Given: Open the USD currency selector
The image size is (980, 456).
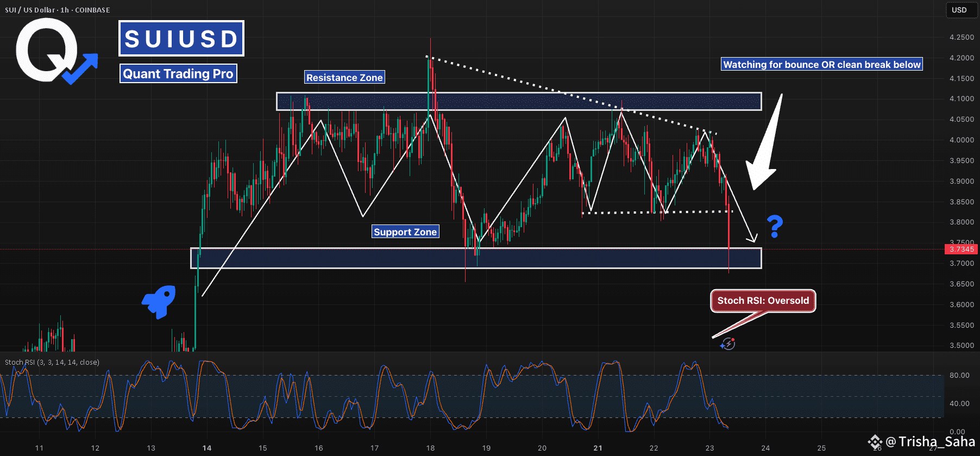Looking at the screenshot, I should click(x=959, y=10).
